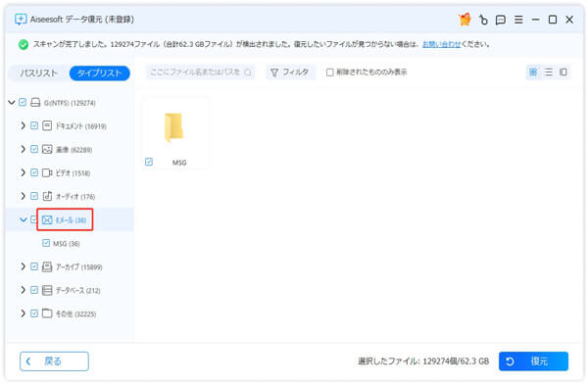Switch to list view
The height and width of the screenshot is (384, 588).
[548, 72]
